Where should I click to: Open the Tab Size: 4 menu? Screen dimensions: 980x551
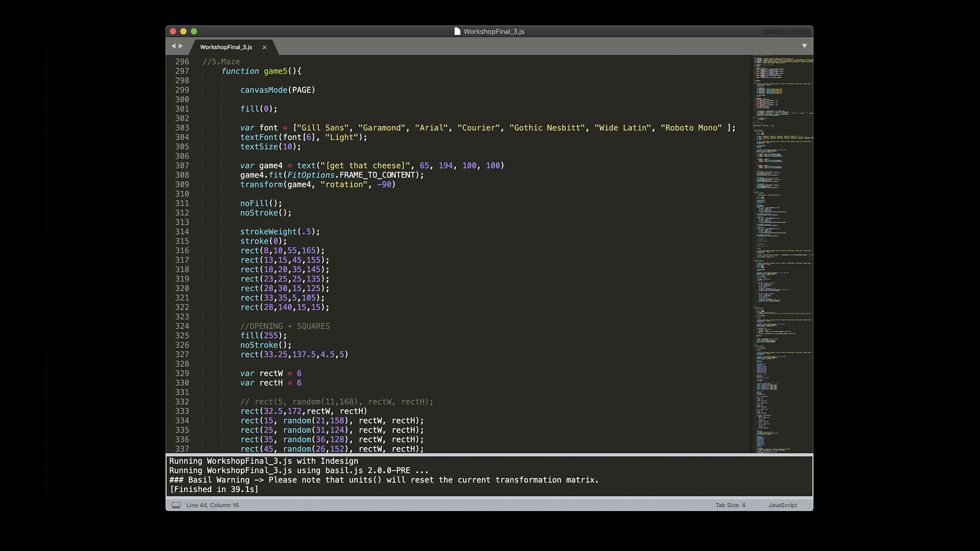730,505
